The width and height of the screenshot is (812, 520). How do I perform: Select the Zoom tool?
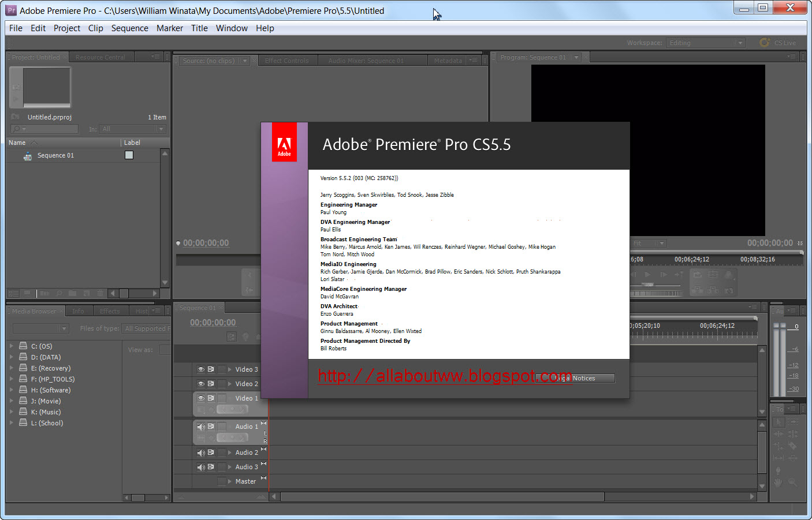pyautogui.click(x=793, y=482)
